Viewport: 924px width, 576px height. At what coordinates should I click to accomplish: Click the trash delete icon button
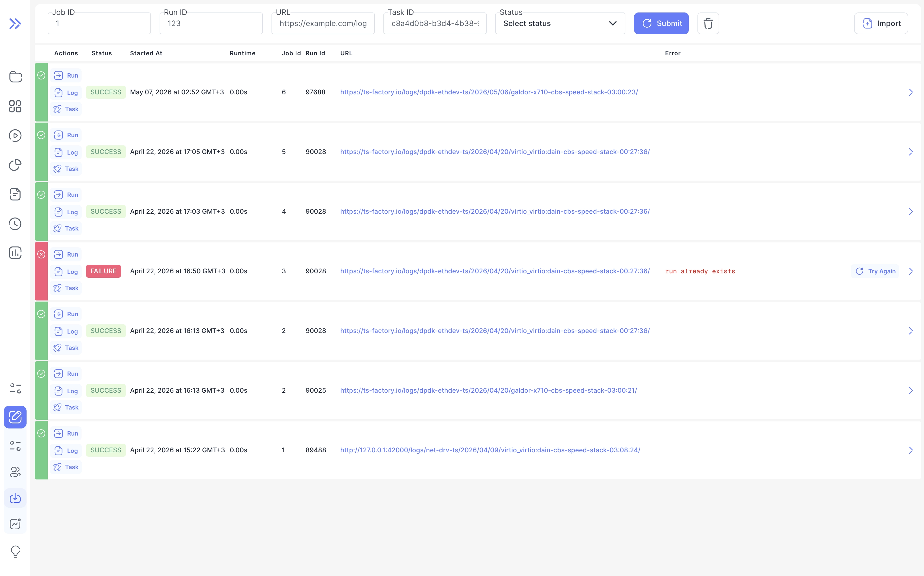click(x=708, y=23)
